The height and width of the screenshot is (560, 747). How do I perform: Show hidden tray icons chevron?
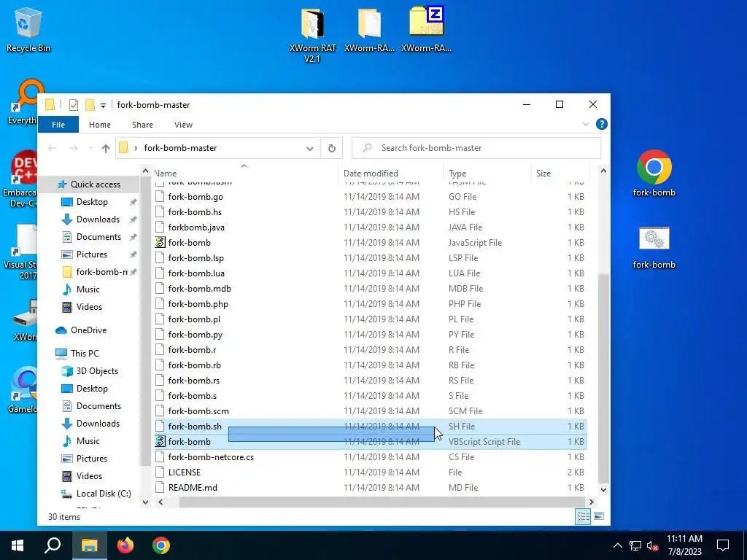coord(617,545)
